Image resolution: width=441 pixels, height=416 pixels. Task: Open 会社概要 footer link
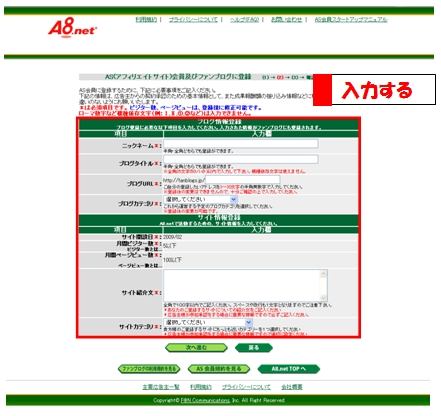(292, 387)
